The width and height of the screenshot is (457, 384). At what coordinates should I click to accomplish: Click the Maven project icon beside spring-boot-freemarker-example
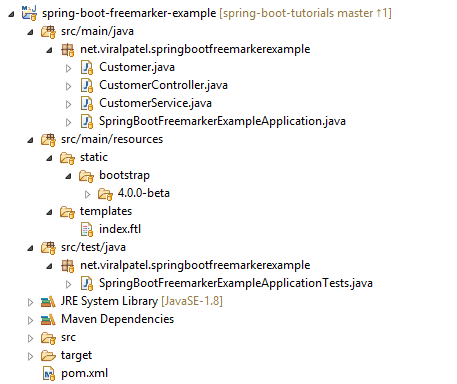coord(29,13)
